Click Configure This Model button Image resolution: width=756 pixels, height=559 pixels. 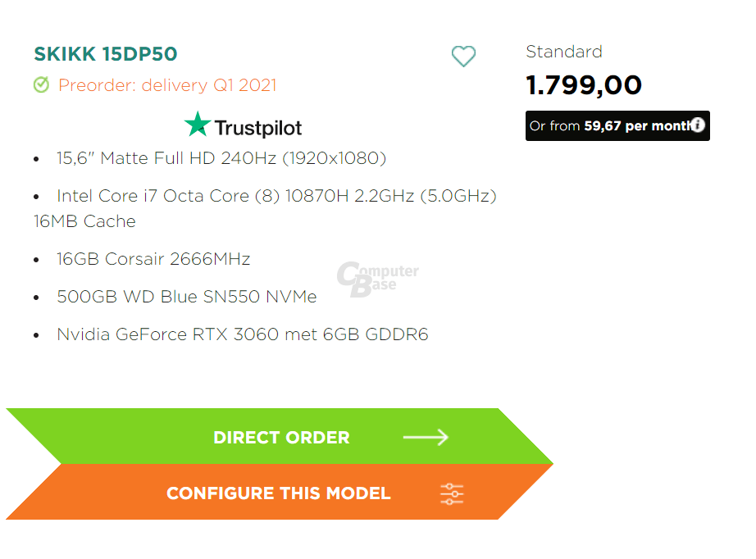click(280, 492)
